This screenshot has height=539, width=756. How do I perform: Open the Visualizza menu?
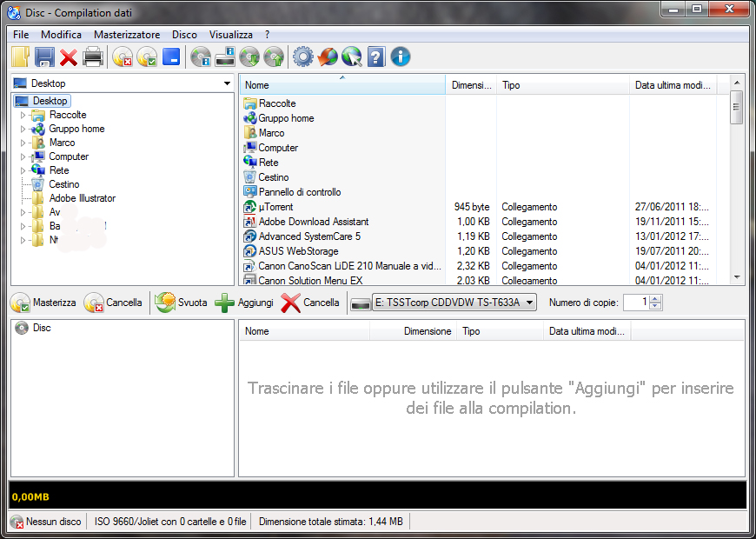pyautogui.click(x=230, y=35)
